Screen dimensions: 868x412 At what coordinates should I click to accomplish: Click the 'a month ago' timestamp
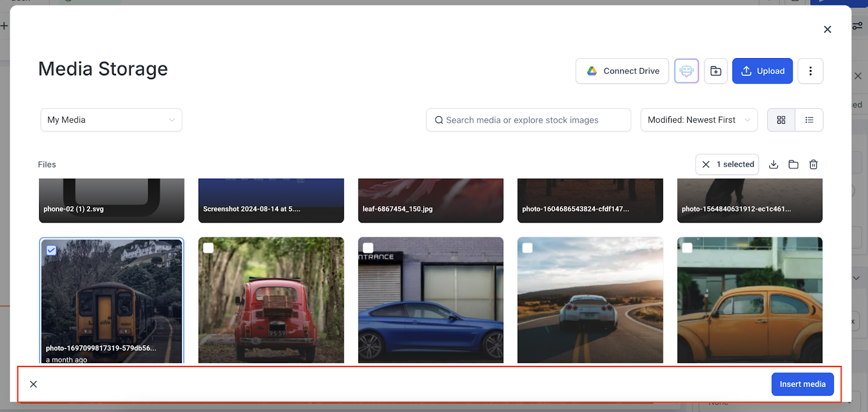tap(67, 359)
